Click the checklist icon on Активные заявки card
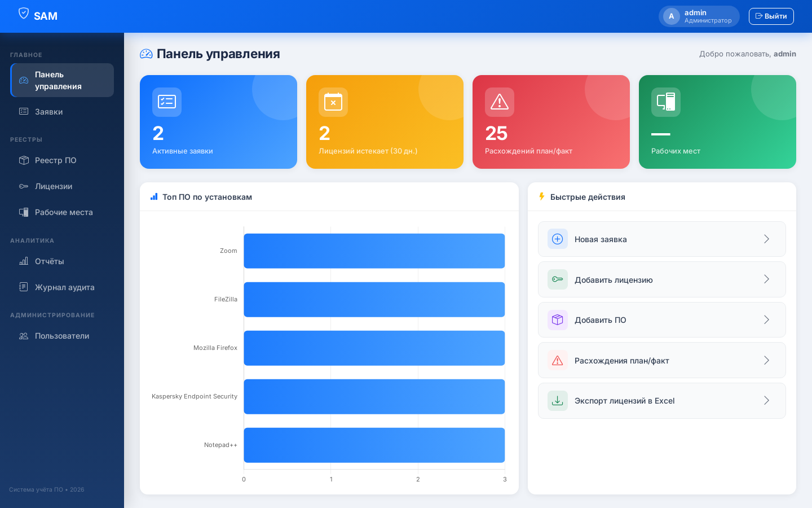This screenshot has width=812, height=508. (167, 102)
